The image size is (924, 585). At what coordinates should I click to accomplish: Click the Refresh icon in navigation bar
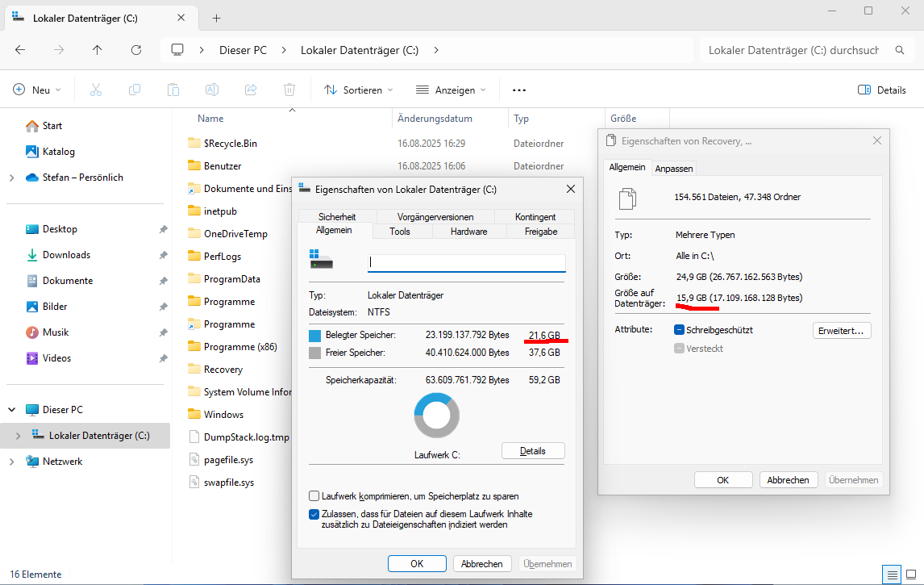[x=136, y=50]
